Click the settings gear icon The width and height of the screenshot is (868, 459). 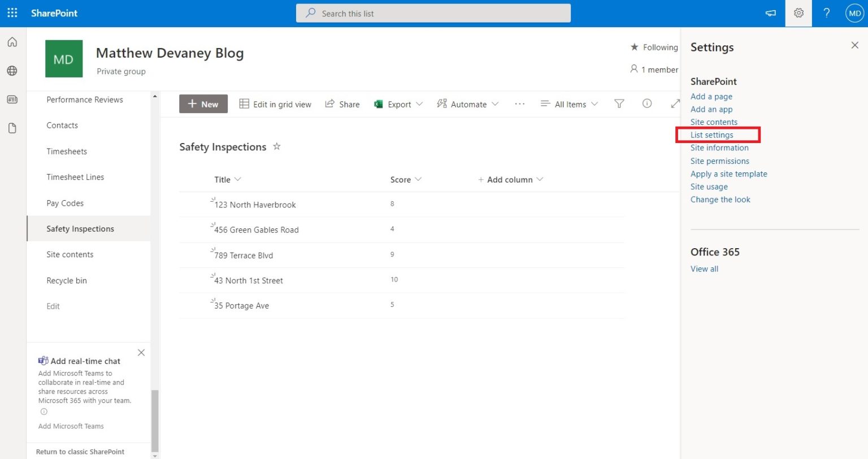coord(798,13)
